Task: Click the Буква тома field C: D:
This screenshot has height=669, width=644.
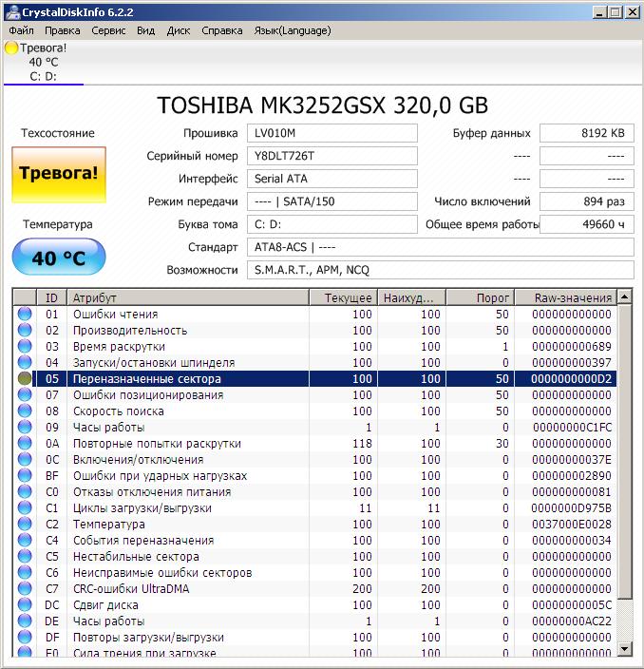Action: [x=332, y=224]
